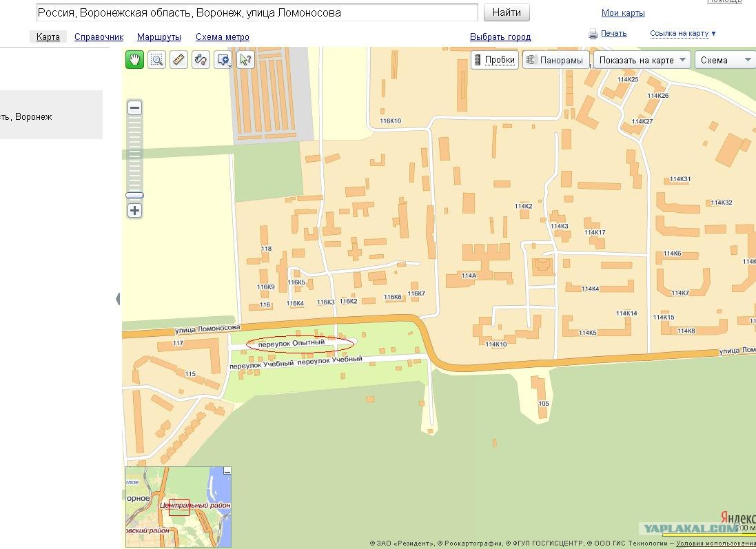The height and width of the screenshot is (549, 756).
Task: Select the hand pan tool
Action: point(134,60)
